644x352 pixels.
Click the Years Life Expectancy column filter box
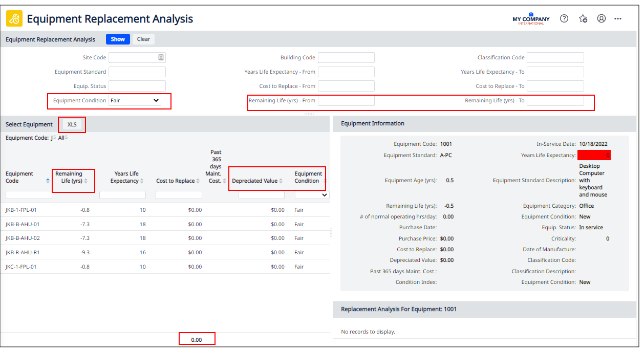point(122,195)
